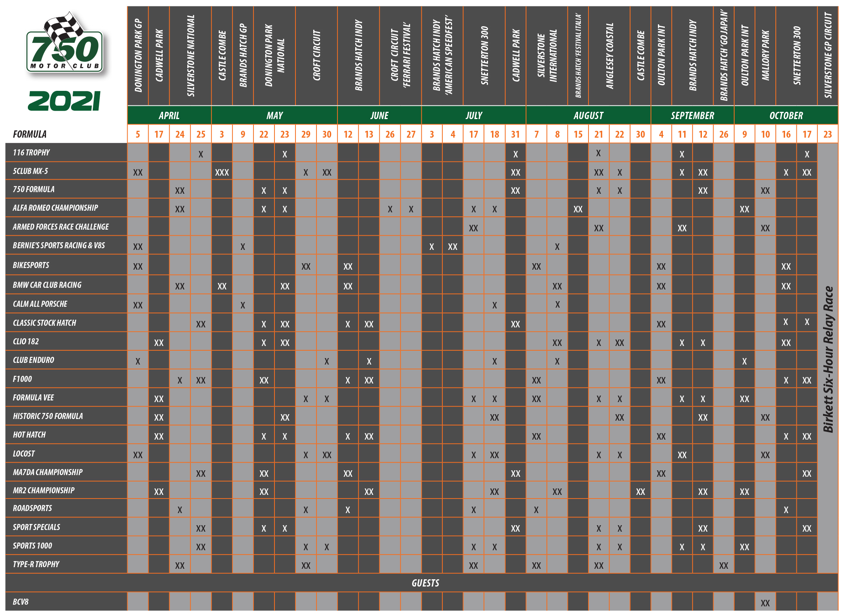Select the BMW CAR CLUB RACING label
Image resolution: width=844 pixels, height=616 pixels.
tap(47, 285)
